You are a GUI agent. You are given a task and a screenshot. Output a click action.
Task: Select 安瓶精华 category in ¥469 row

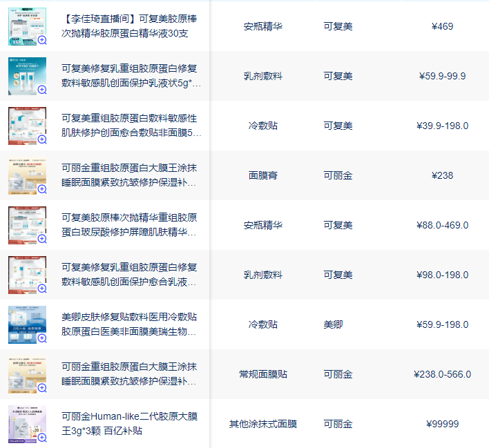click(263, 26)
